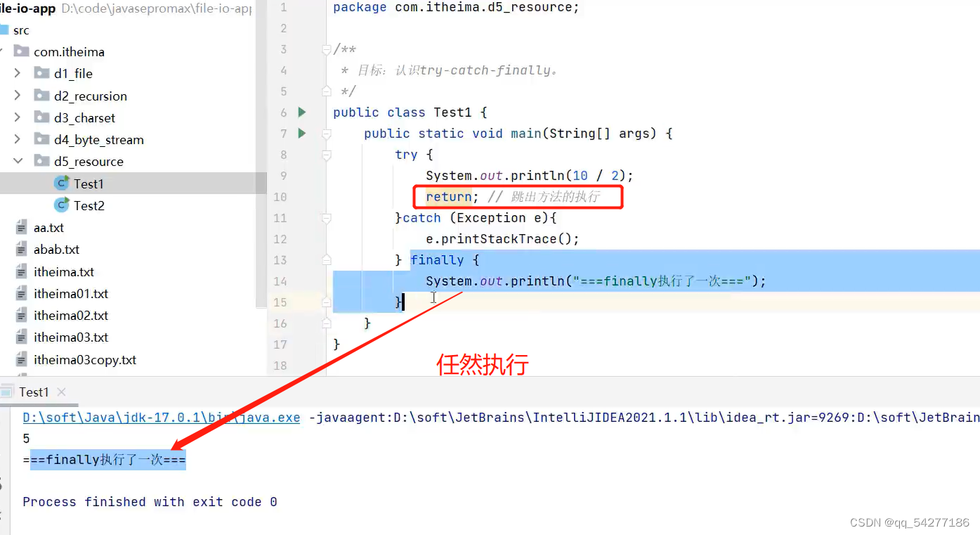Click the d3_charset package folder icon

point(41,117)
